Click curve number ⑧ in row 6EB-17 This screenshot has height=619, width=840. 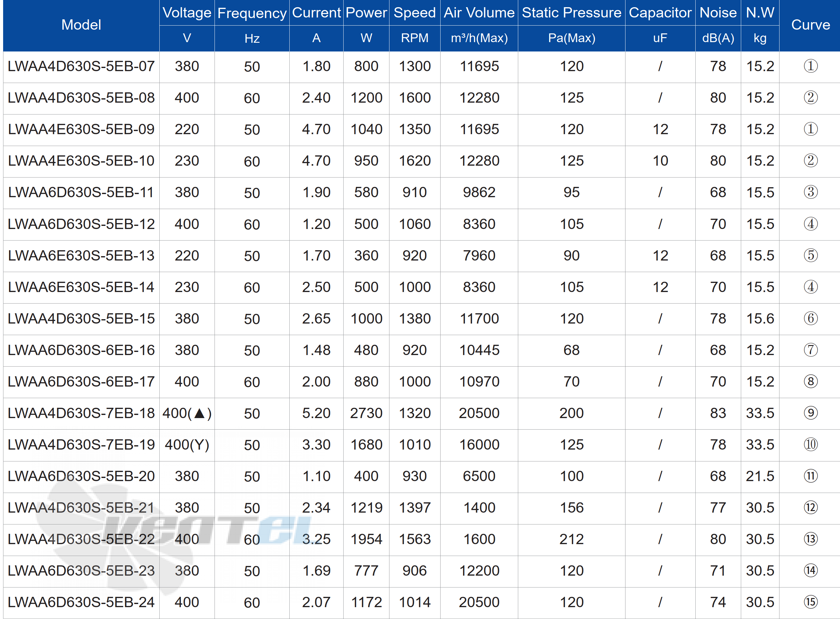point(811,382)
